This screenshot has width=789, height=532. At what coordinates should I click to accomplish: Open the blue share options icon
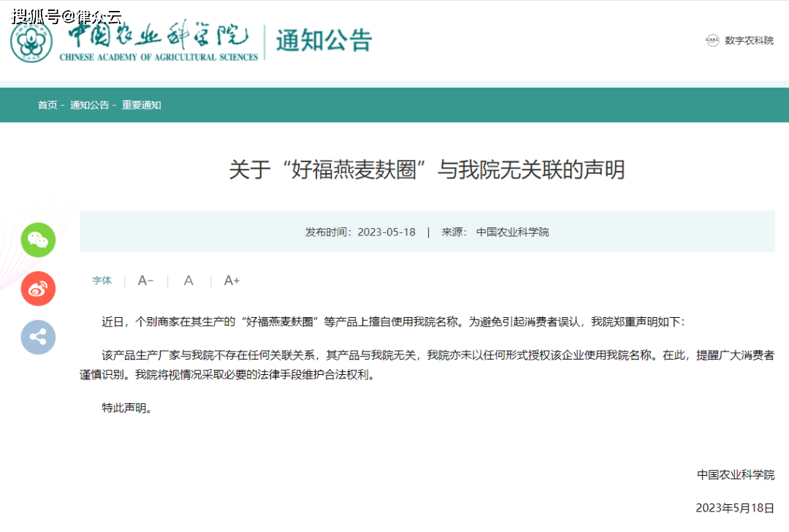coord(38,337)
